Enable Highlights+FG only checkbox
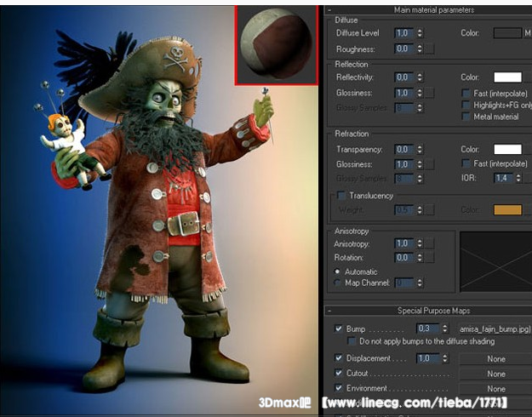532x417 pixels. (466, 106)
